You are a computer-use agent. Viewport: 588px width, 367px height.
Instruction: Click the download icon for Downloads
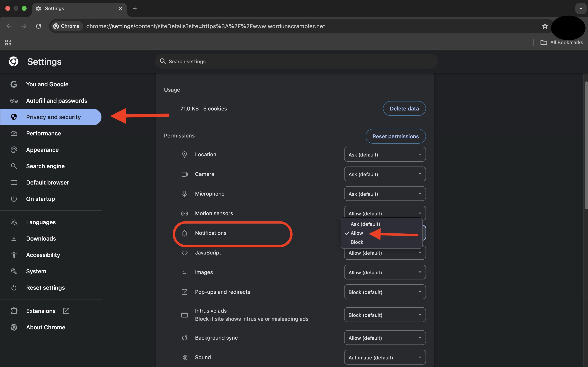[x=14, y=238]
